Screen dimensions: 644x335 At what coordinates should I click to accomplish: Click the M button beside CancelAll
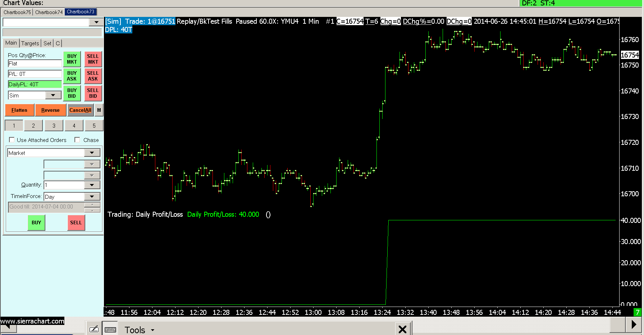pyautogui.click(x=99, y=110)
